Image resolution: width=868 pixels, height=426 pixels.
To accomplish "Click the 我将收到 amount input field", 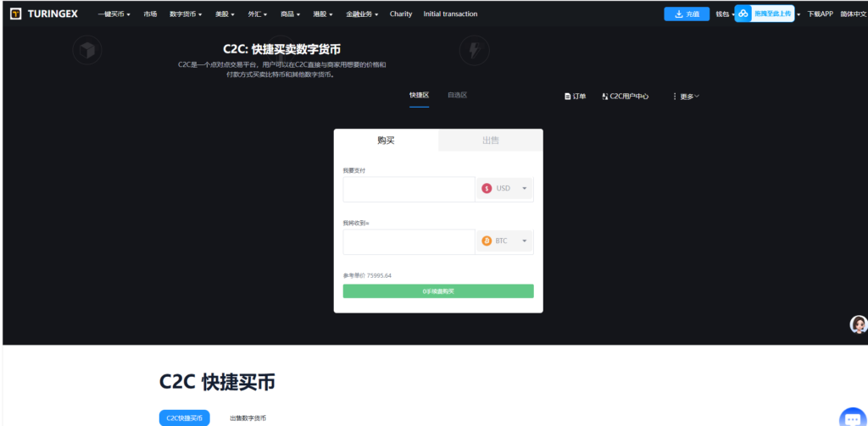I will click(409, 241).
